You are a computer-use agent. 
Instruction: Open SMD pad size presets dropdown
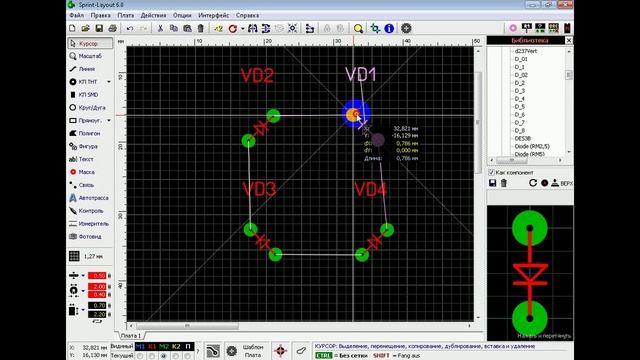tap(83, 310)
